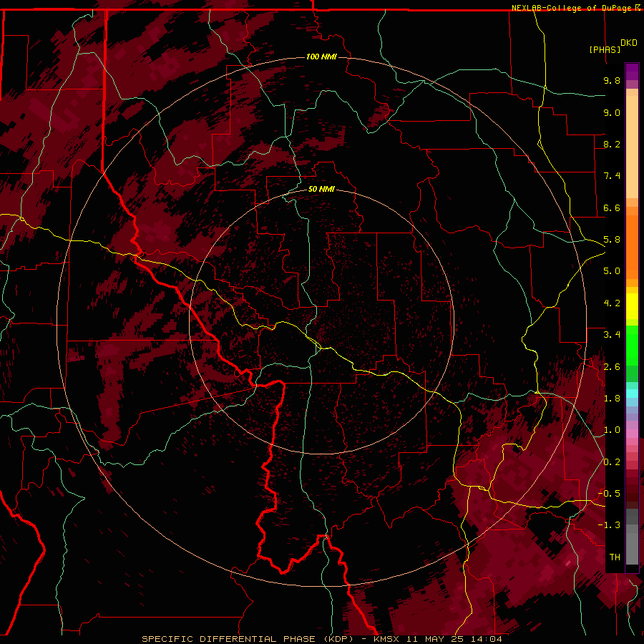Click the 100 NMI range ring label
The width and height of the screenshot is (644, 644).
tap(321, 57)
